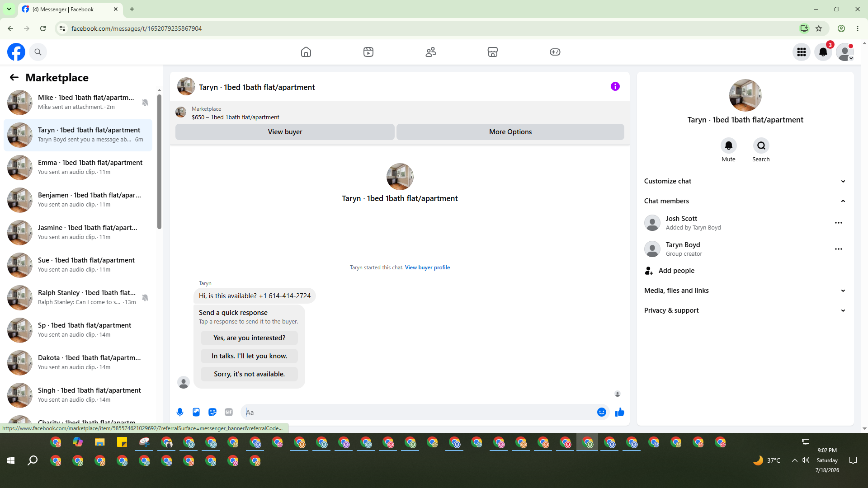Attach a photo file icon
This screenshot has height=488, width=868.
pyautogui.click(x=196, y=412)
